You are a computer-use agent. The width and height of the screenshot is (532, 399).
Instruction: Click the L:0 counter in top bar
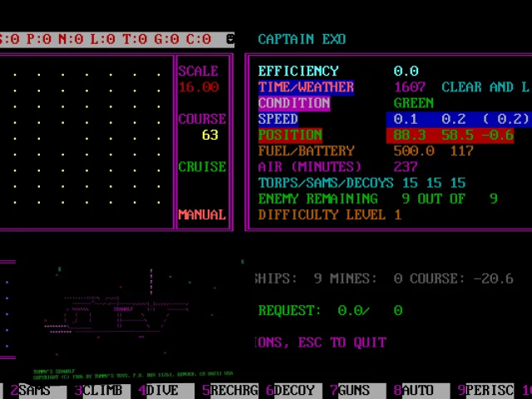coord(103,39)
